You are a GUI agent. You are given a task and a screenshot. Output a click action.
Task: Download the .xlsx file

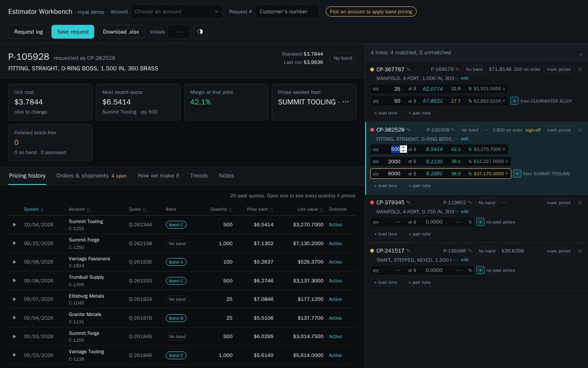(x=121, y=32)
